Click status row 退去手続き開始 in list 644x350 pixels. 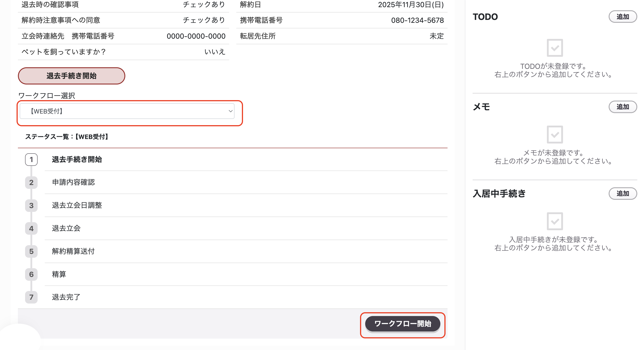pyautogui.click(x=246, y=160)
